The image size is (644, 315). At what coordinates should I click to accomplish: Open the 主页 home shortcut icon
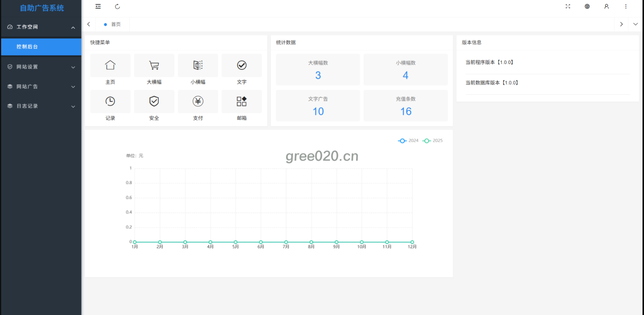point(110,65)
